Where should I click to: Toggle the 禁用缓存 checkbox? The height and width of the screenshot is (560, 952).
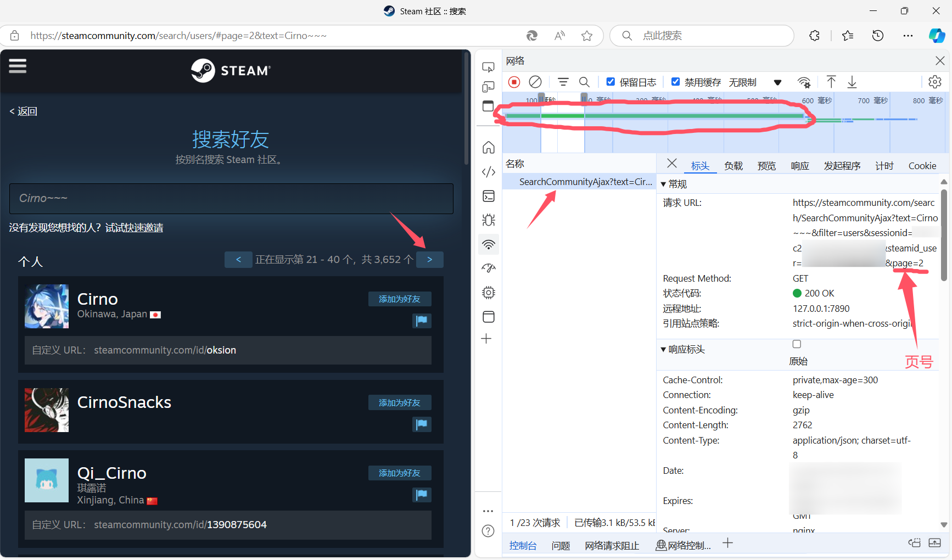[676, 82]
